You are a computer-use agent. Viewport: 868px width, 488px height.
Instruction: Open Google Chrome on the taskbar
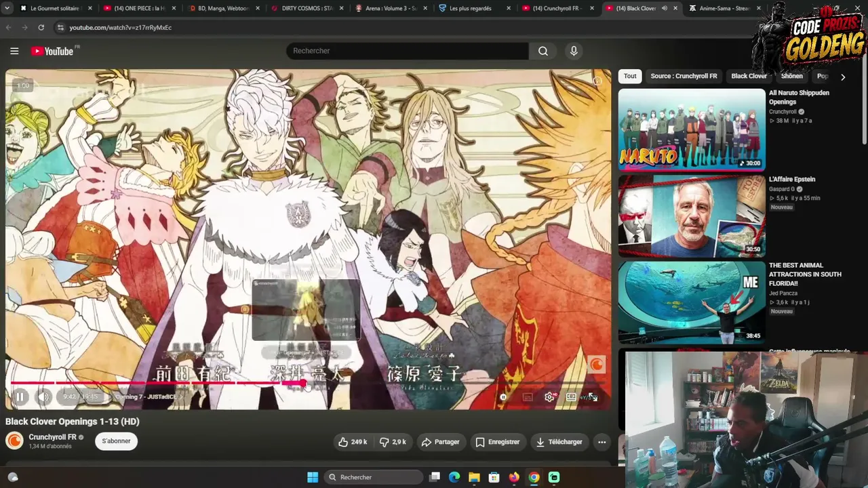tap(534, 477)
